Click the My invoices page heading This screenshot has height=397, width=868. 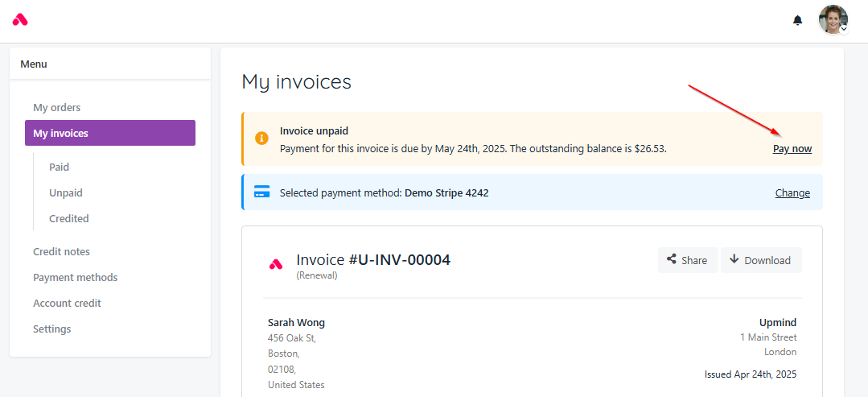click(297, 82)
